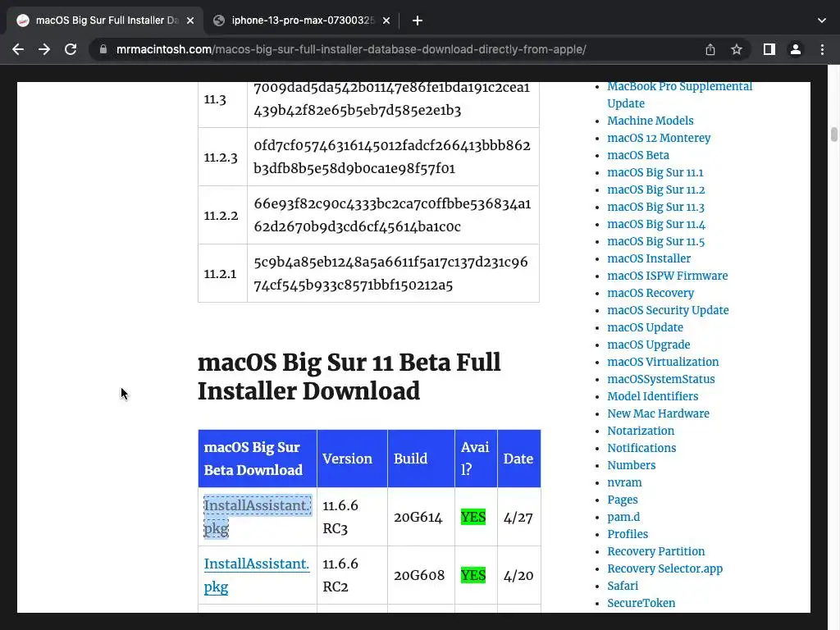Open Recovery Partition link
Image resolution: width=840 pixels, height=630 pixels.
point(656,551)
